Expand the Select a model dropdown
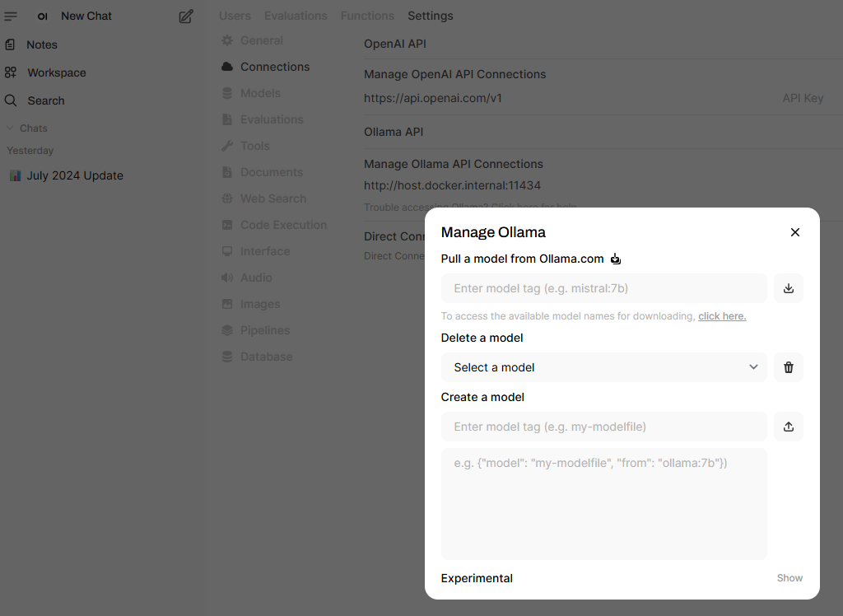This screenshot has width=843, height=616. [x=603, y=367]
